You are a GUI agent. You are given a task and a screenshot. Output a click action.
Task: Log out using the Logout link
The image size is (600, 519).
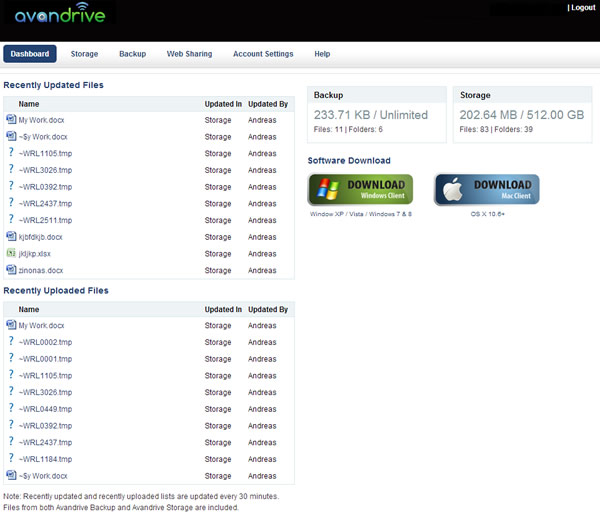click(x=581, y=8)
